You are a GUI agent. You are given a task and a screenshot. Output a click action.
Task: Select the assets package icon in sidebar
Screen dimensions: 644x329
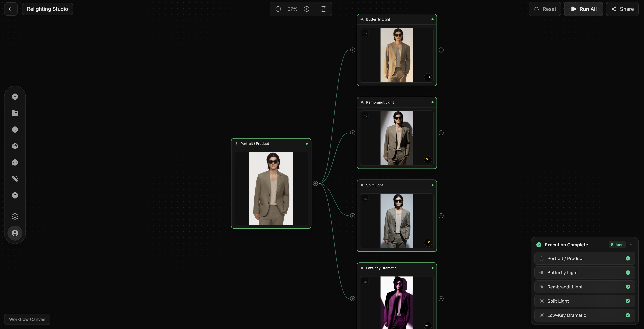tap(15, 146)
